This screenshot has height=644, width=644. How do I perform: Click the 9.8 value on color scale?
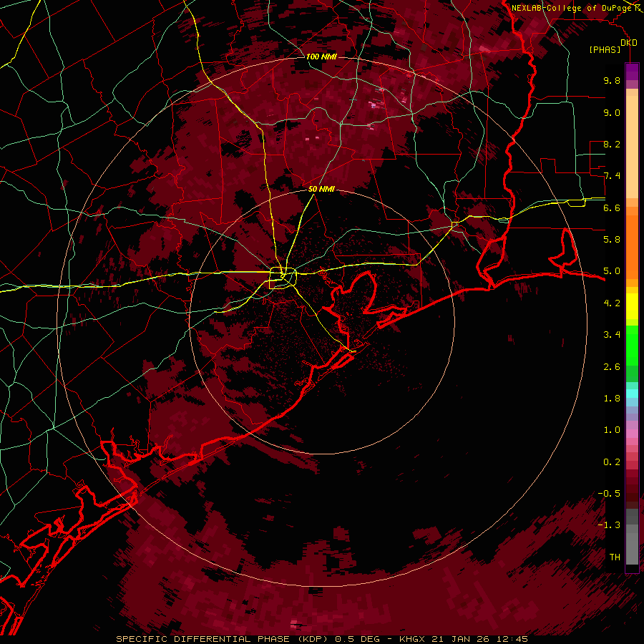tap(612, 80)
